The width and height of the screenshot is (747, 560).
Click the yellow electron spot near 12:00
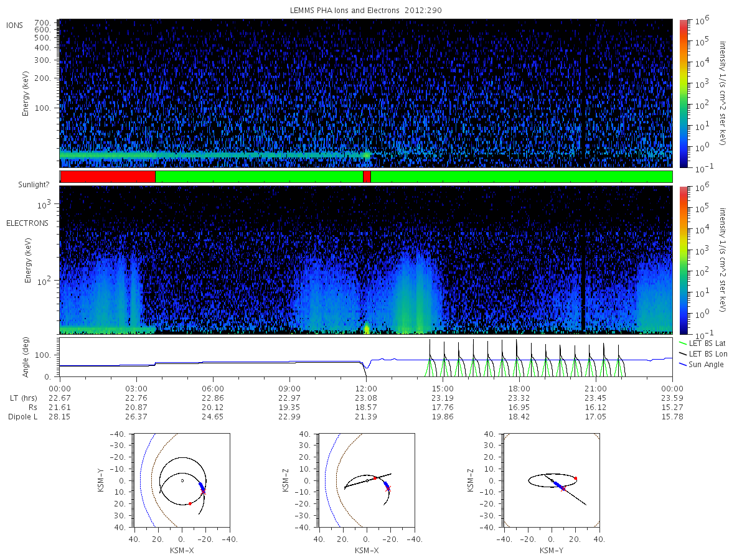pos(367,328)
